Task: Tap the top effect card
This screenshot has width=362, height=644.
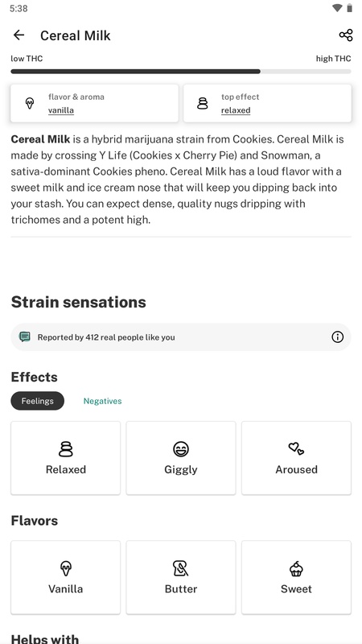Action: [x=268, y=103]
